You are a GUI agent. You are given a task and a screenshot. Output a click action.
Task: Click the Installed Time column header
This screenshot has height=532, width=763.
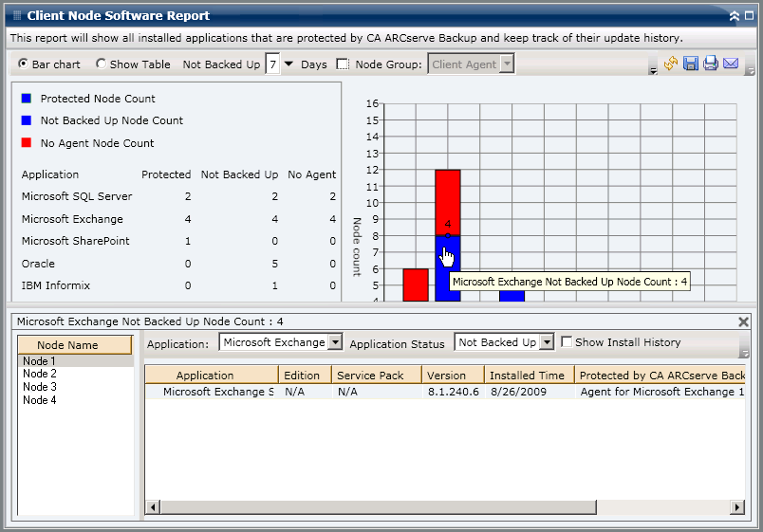[527, 376]
